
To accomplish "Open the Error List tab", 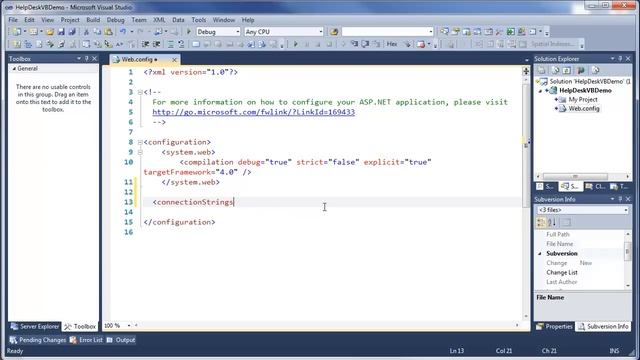I will click(x=86, y=340).
